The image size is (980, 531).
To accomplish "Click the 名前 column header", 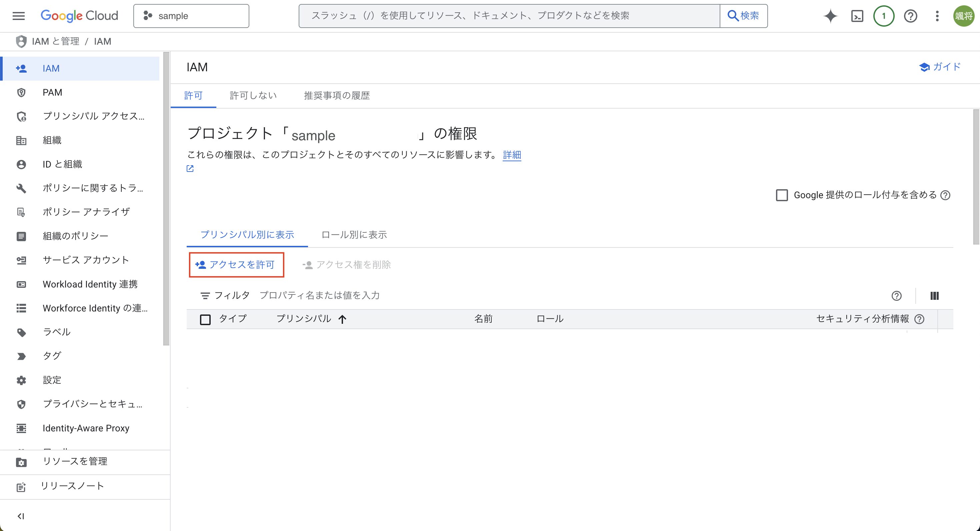I will pos(484,319).
